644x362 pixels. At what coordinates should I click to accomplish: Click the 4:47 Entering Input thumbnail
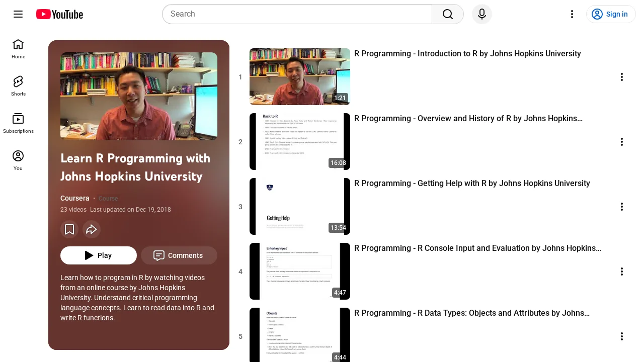pos(300,271)
